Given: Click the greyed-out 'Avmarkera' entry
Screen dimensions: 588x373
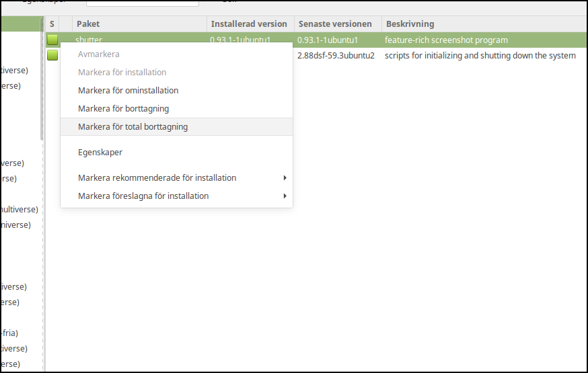Looking at the screenshot, I should click(x=98, y=54).
